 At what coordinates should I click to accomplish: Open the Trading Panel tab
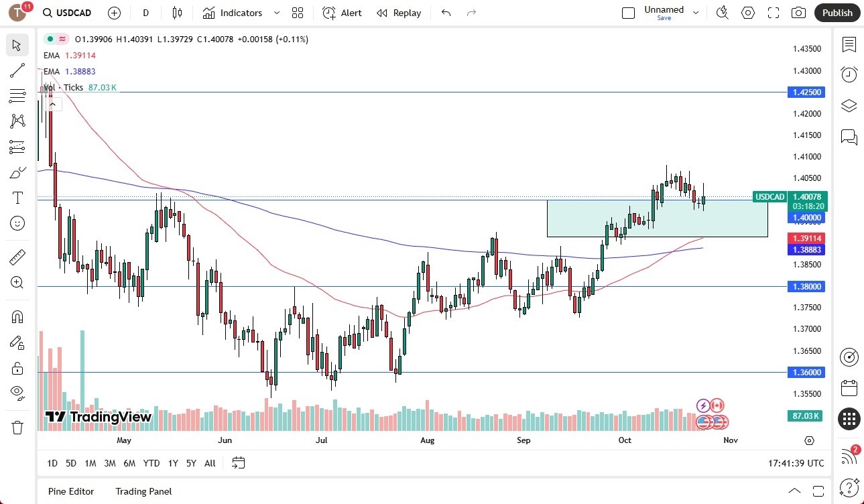(x=143, y=491)
